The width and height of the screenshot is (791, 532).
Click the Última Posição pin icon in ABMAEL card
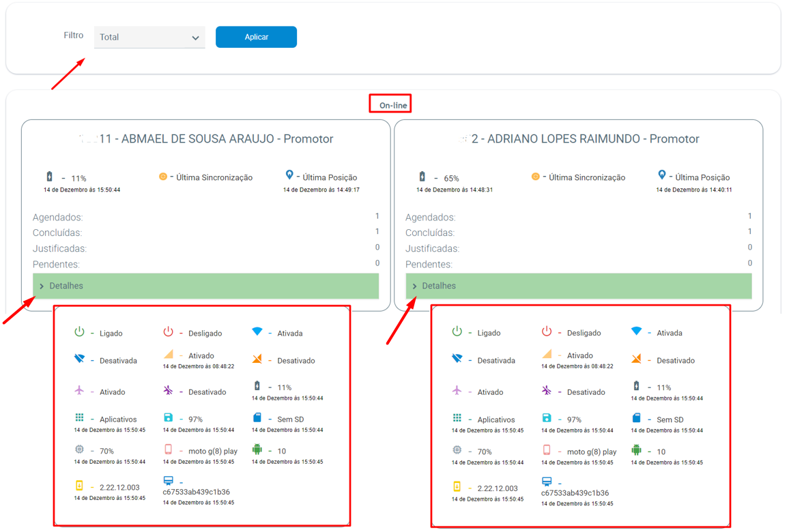click(289, 175)
